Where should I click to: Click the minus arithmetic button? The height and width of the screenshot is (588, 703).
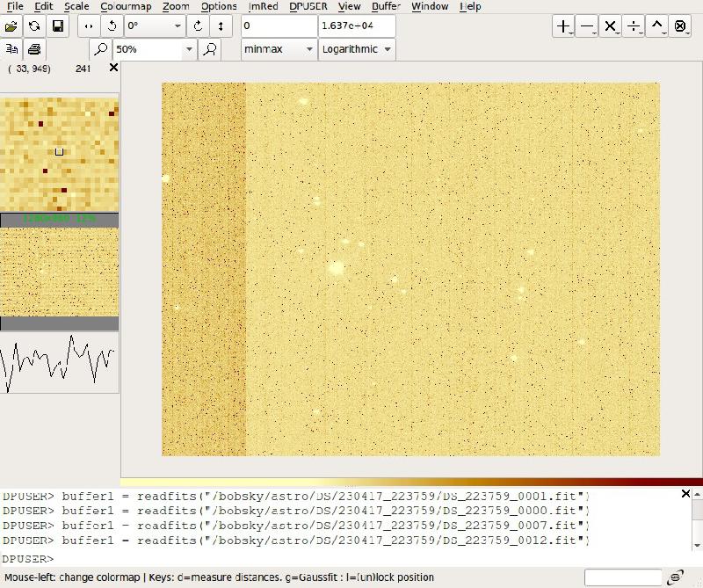(587, 26)
